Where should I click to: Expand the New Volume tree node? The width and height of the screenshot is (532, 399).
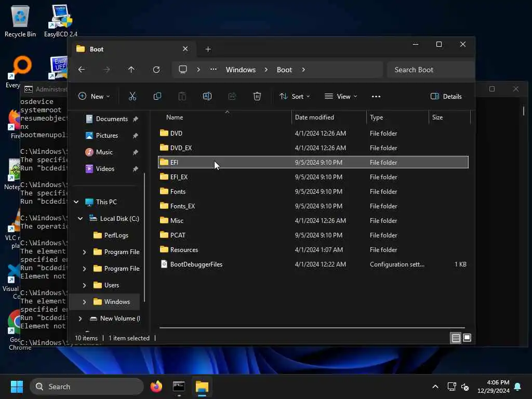(x=81, y=318)
